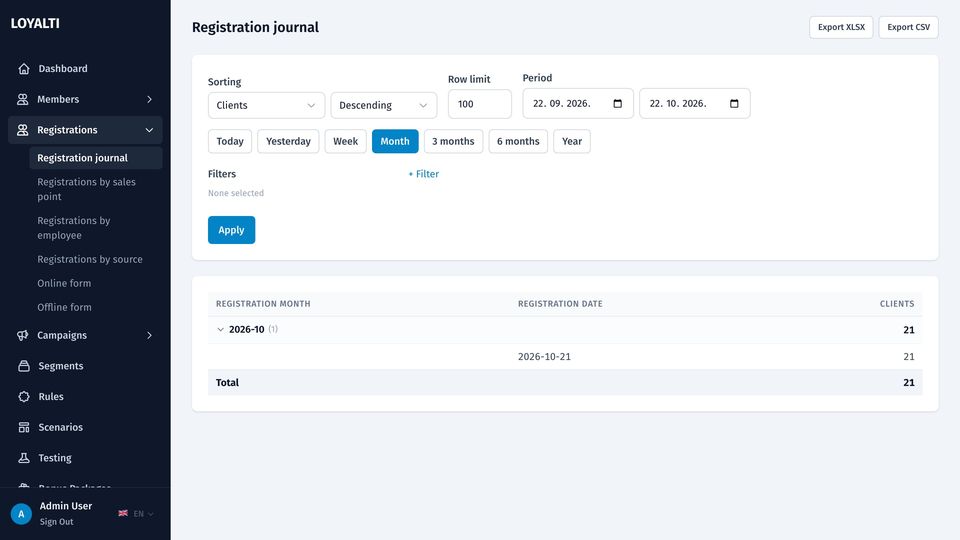Click the period end date field

[695, 103]
